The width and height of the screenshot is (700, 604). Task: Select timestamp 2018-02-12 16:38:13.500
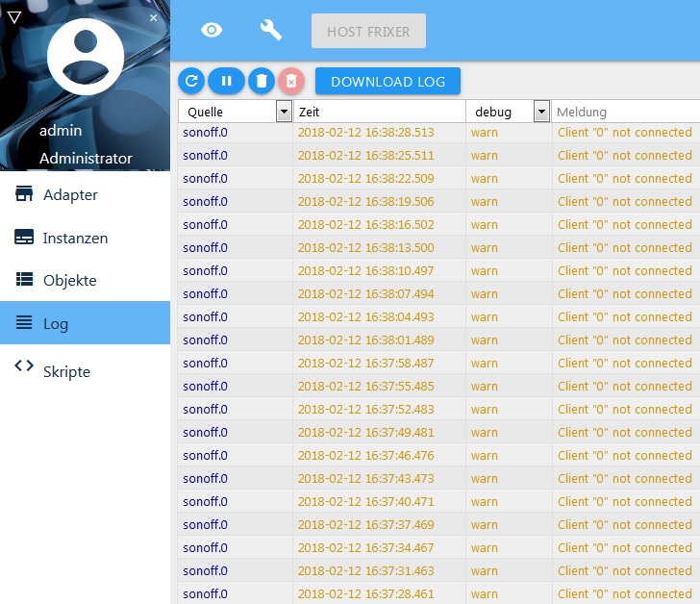365,248
